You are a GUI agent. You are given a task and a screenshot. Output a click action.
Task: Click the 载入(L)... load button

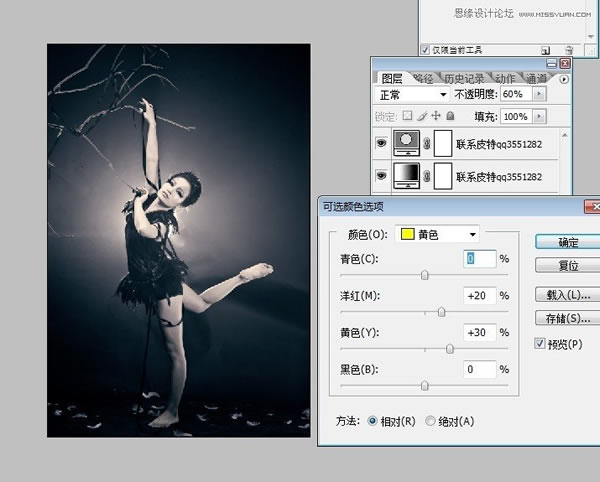pos(568,295)
